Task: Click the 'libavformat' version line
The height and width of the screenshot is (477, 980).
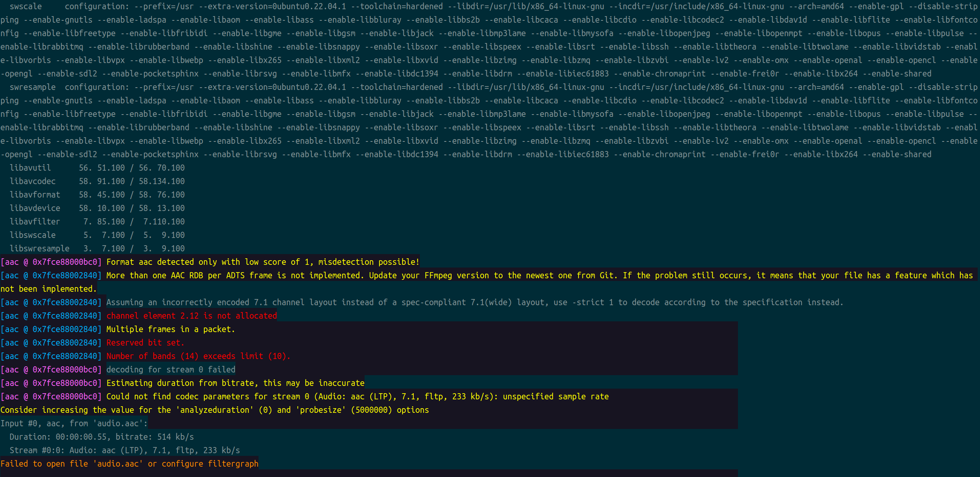Action: [97, 195]
